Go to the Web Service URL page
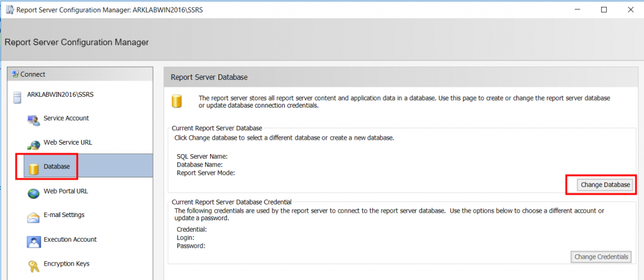Viewport: 644px width, 280px height. 68,142
